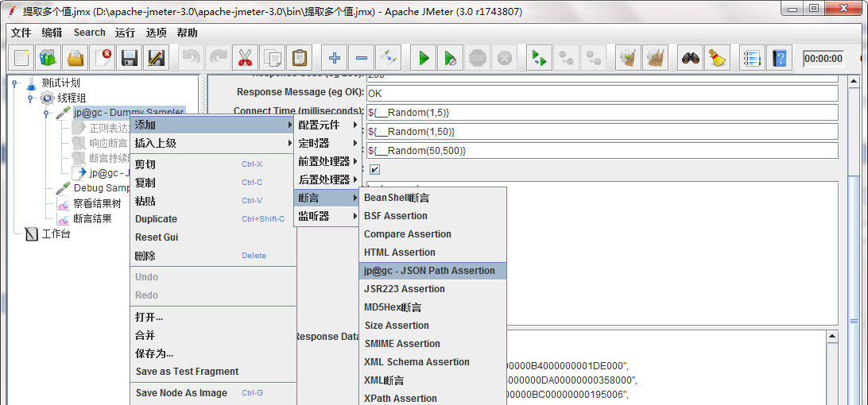This screenshot has width=868, height=405.
Task: Click the Clear broom icon
Action: pos(628,57)
